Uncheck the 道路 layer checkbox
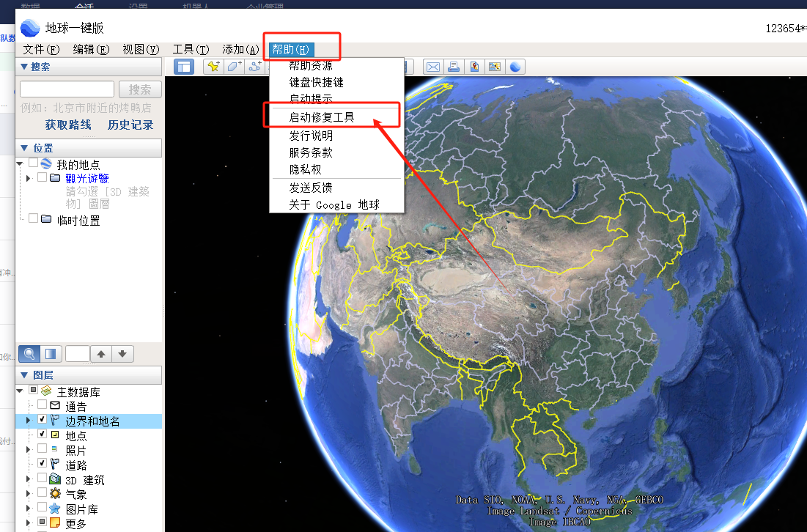 pos(43,464)
